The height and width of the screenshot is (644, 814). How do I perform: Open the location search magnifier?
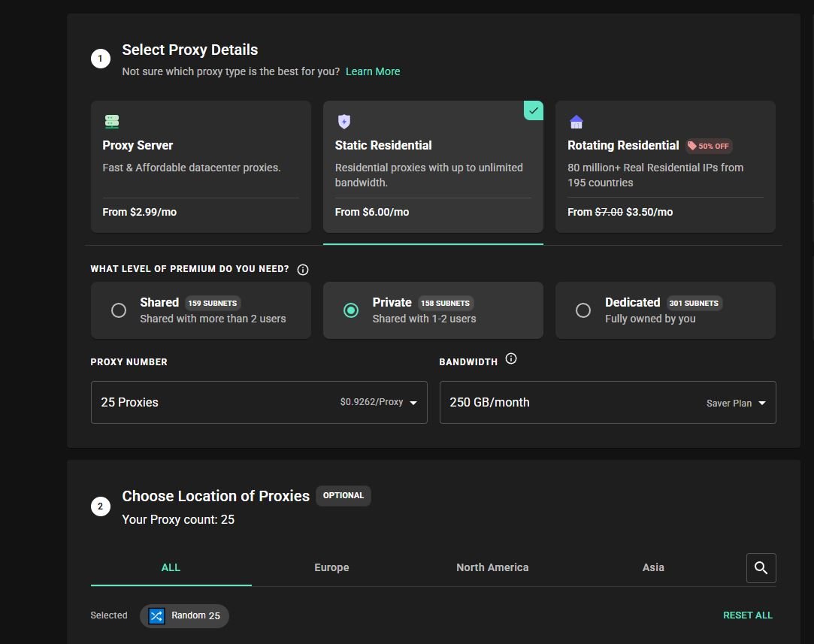point(761,567)
